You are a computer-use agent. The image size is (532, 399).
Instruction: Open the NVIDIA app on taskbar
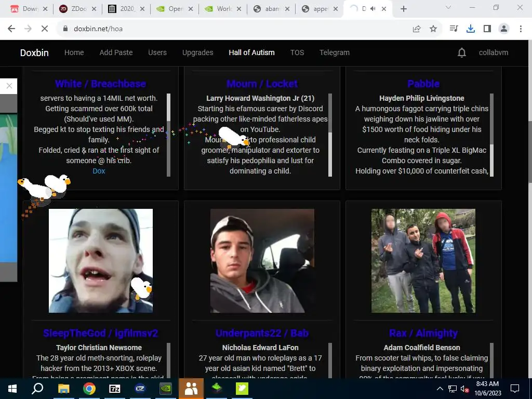[166, 389]
